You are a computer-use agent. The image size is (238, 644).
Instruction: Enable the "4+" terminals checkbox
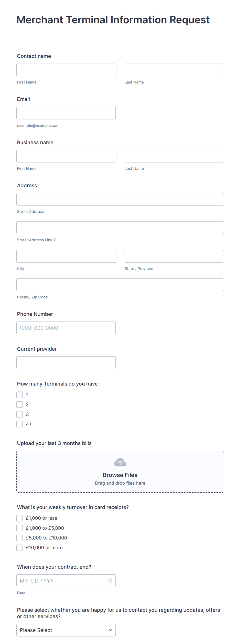click(x=19, y=424)
